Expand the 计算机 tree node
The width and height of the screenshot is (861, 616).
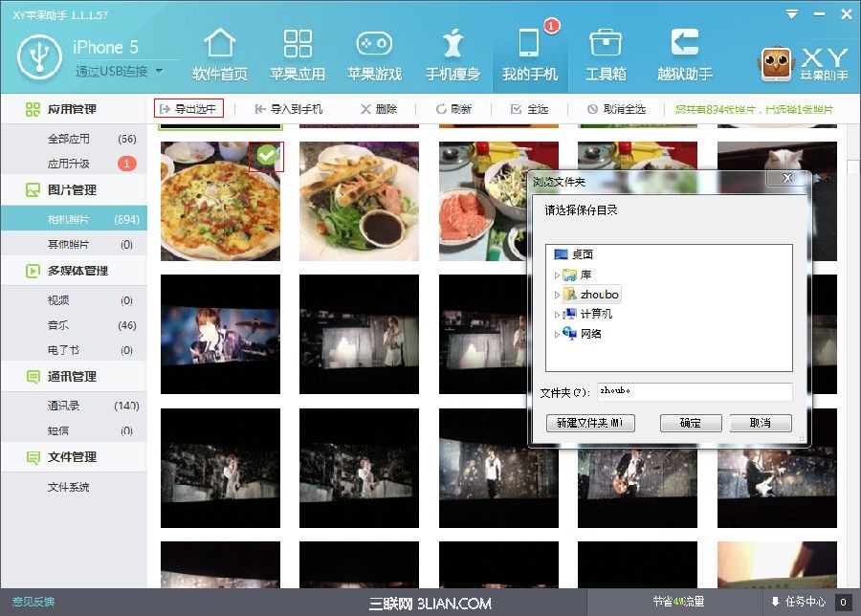[x=557, y=314]
